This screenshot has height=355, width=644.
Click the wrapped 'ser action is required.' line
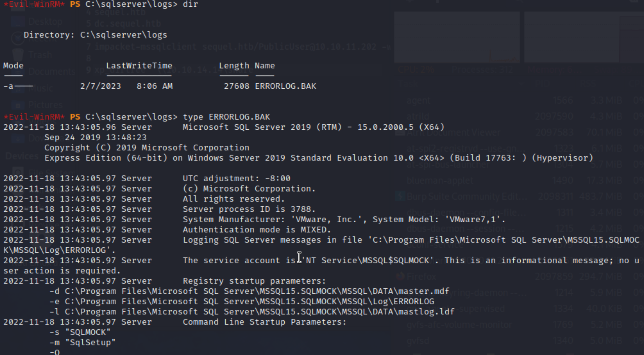coord(62,271)
